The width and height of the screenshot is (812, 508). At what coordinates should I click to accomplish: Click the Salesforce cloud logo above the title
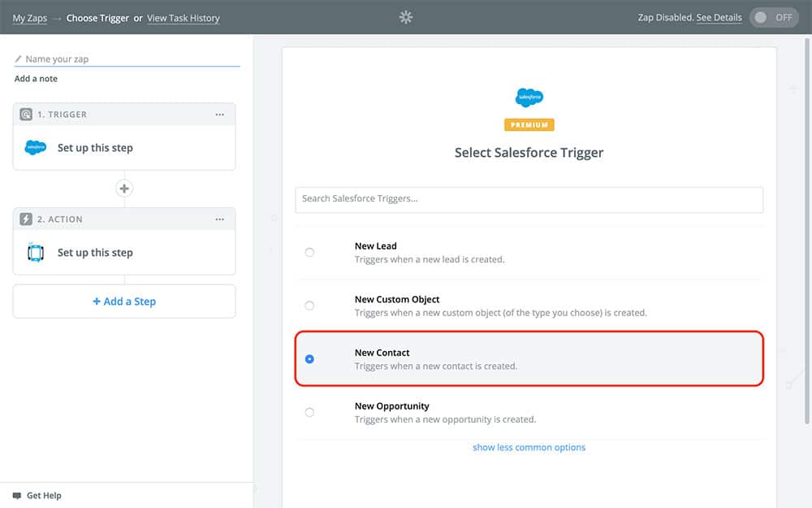529,98
